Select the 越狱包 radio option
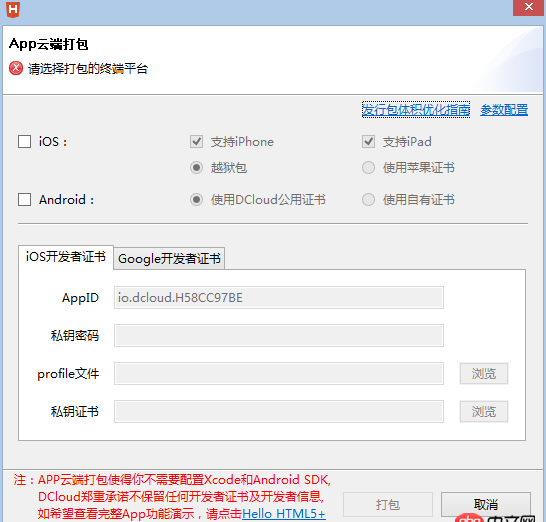 click(196, 167)
